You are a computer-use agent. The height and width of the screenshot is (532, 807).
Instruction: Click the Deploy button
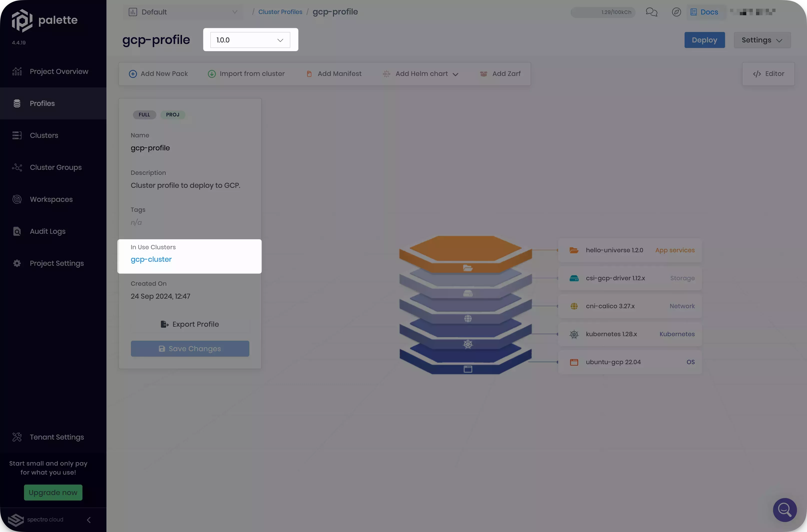[705, 40]
